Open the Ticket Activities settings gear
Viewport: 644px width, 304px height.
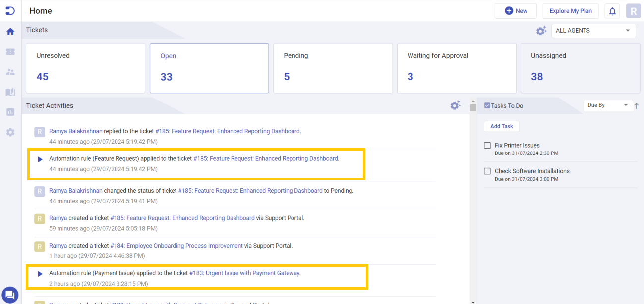coord(455,105)
